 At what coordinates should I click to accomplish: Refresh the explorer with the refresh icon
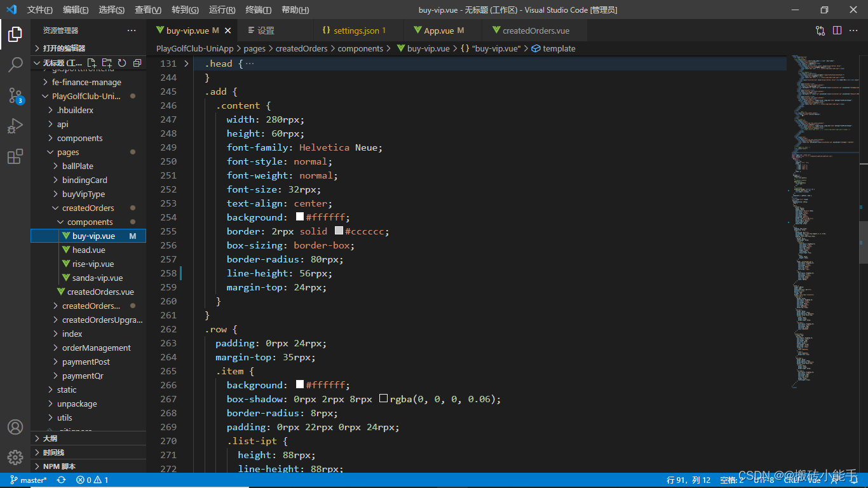pos(121,63)
